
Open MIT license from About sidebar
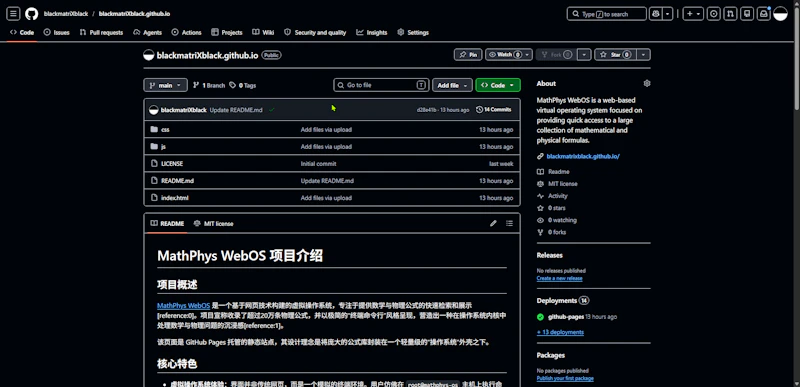click(x=562, y=184)
